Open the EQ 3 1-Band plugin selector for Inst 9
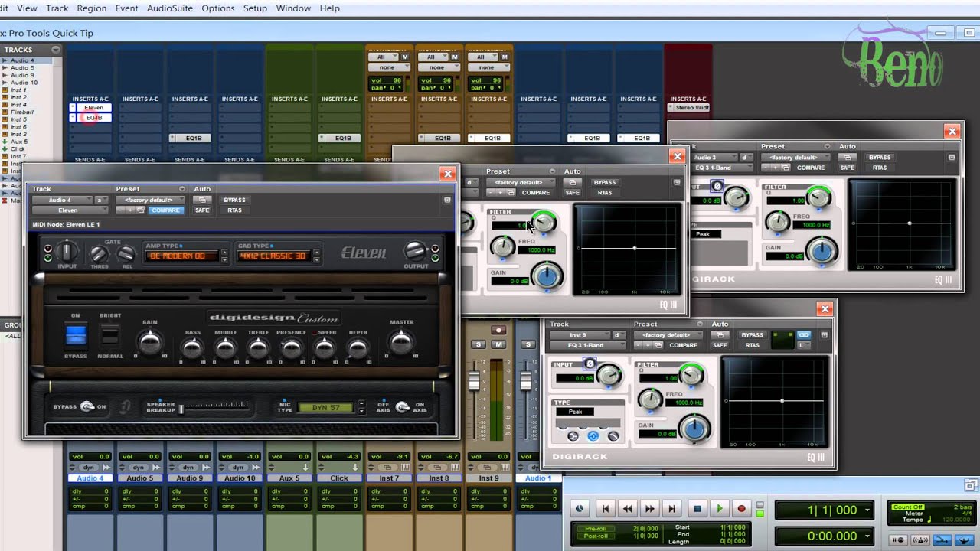Screen dimensions: 980x551 point(586,345)
